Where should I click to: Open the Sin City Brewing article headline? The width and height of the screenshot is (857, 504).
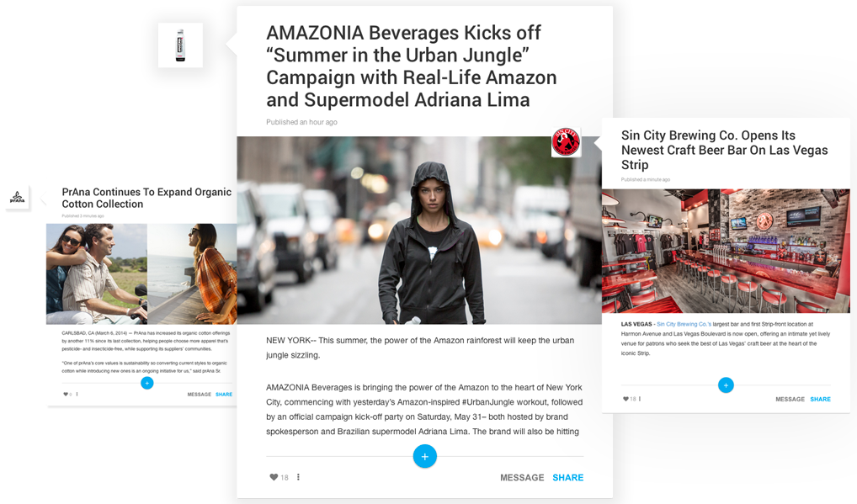(x=724, y=150)
